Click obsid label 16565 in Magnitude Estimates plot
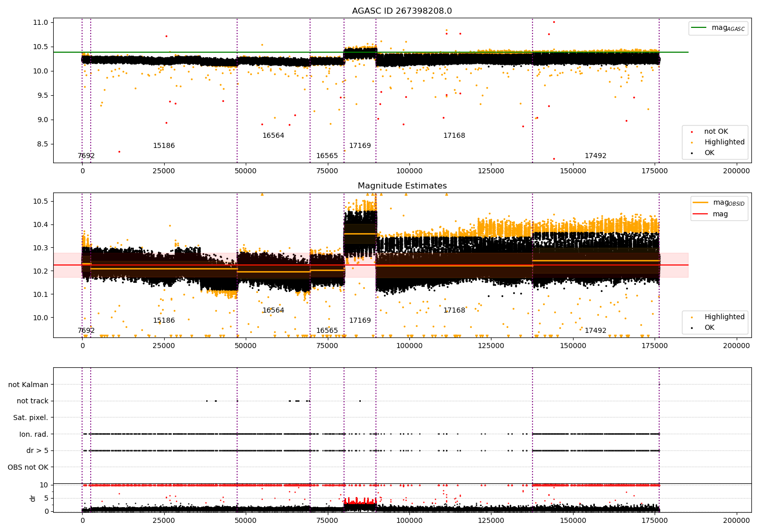 pyautogui.click(x=327, y=331)
